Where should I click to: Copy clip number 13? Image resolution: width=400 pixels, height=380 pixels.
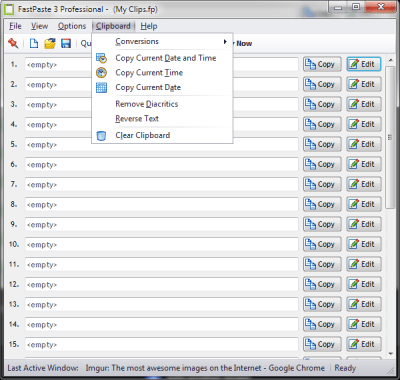(322, 304)
